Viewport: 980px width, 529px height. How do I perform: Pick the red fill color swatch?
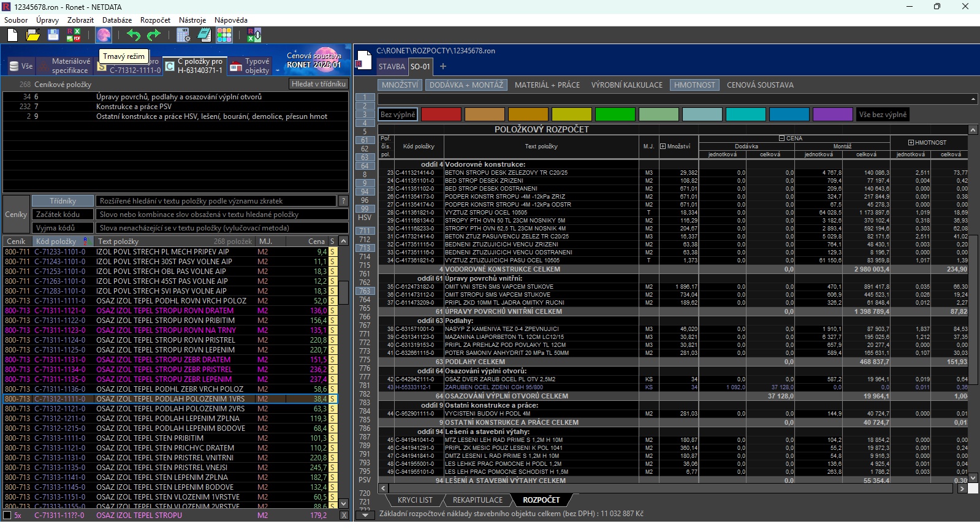(441, 115)
